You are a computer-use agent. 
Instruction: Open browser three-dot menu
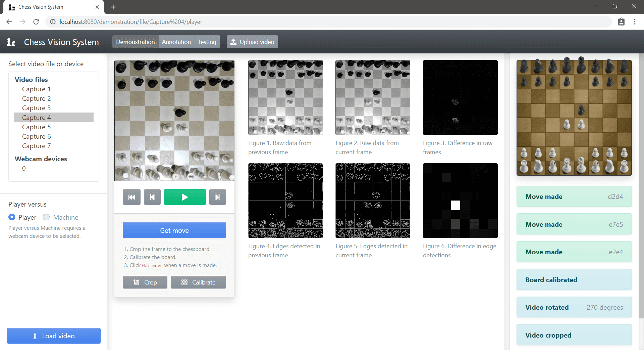[x=635, y=22]
